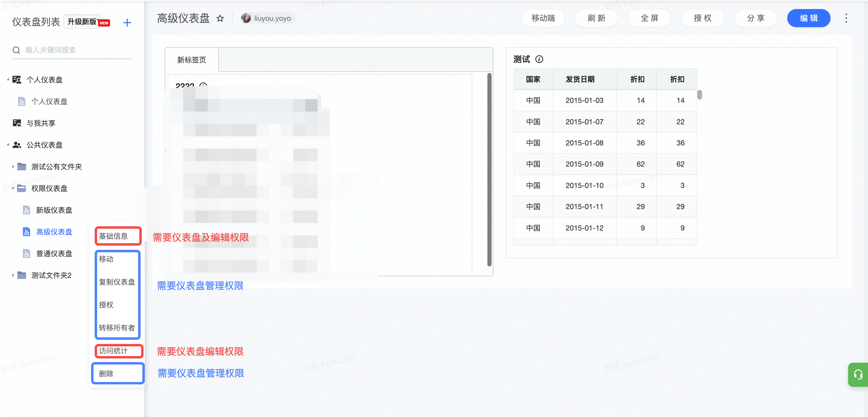Click the blue 编辑 button
Viewport: 868px width, 417px height.
point(808,18)
